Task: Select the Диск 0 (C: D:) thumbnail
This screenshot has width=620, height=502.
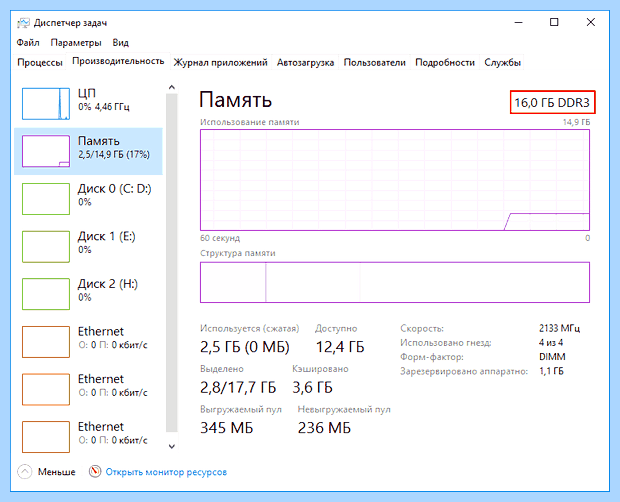Action: 46,199
